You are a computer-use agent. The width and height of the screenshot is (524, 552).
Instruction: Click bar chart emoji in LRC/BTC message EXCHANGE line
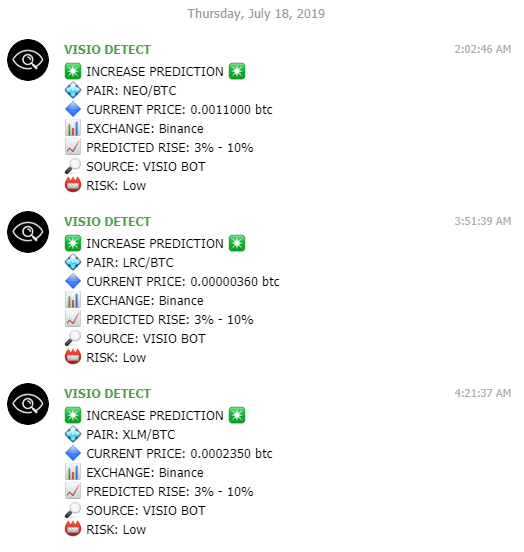coord(73,301)
